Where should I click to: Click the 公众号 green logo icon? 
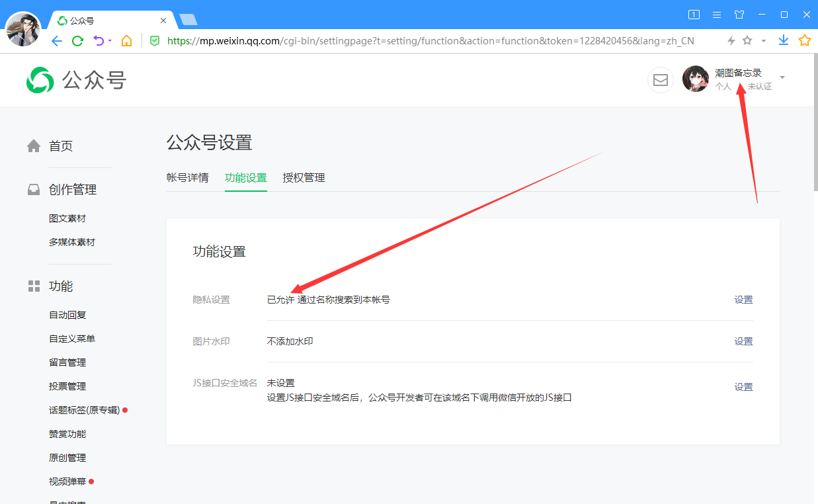(x=40, y=79)
